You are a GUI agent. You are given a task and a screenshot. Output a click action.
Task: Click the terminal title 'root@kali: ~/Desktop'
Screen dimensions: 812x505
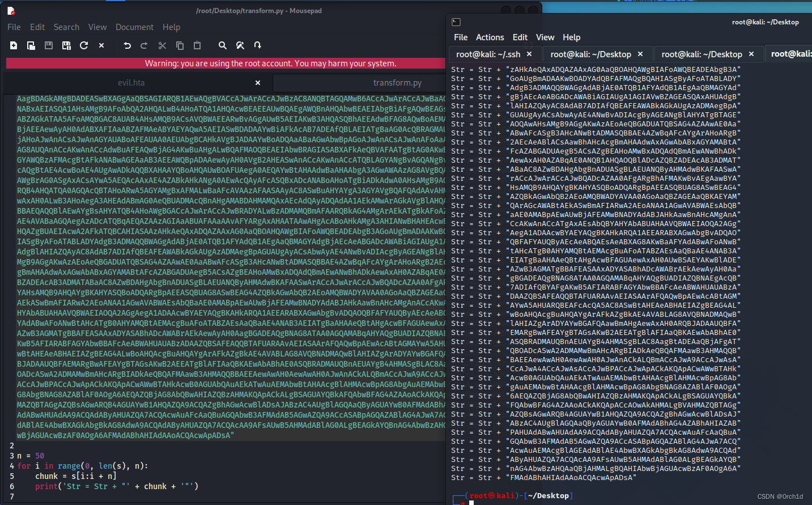click(x=765, y=22)
